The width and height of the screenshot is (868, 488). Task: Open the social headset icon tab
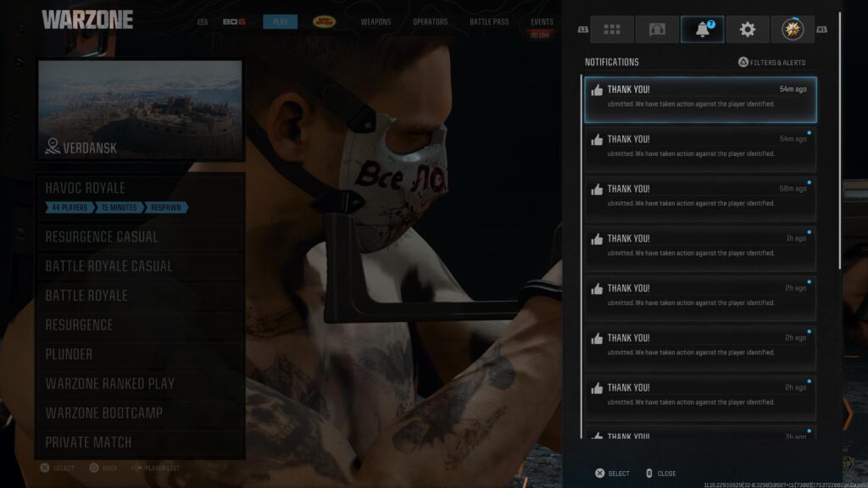click(657, 30)
